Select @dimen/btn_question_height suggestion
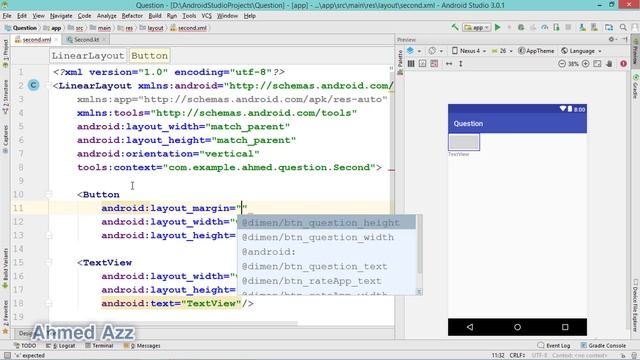Screen dimensions: 640x360 point(327,222)
